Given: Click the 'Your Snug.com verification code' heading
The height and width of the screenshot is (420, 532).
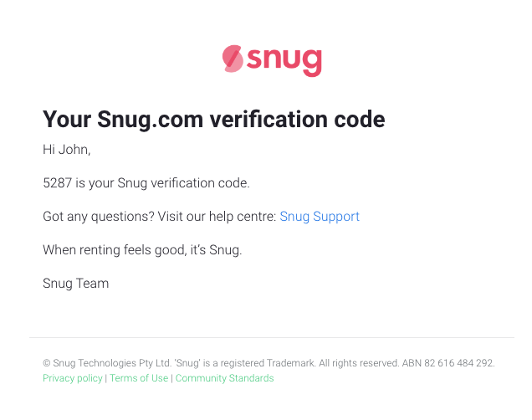Looking at the screenshot, I should click(x=214, y=120).
